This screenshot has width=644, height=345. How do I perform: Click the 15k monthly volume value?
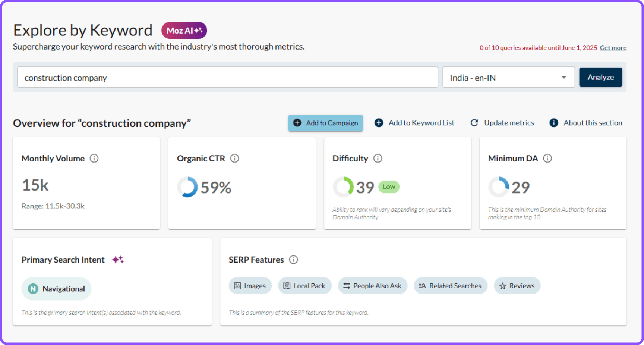pos(35,185)
